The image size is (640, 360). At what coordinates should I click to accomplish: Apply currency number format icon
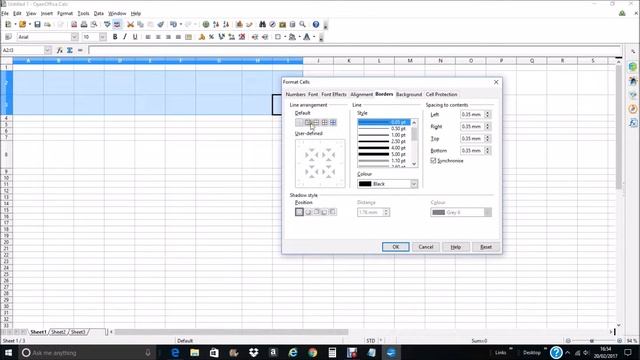coord(202,37)
